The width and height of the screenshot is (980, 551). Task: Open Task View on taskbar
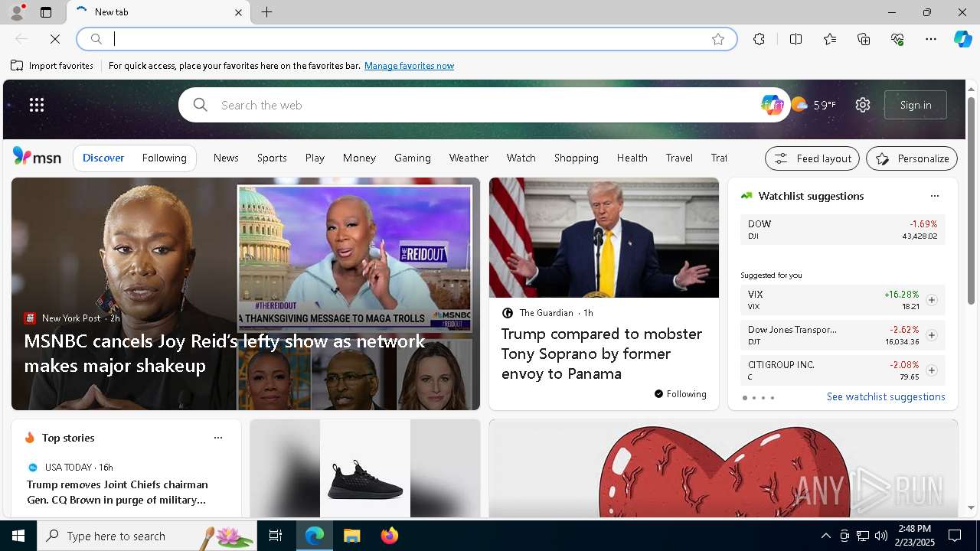[x=276, y=536]
